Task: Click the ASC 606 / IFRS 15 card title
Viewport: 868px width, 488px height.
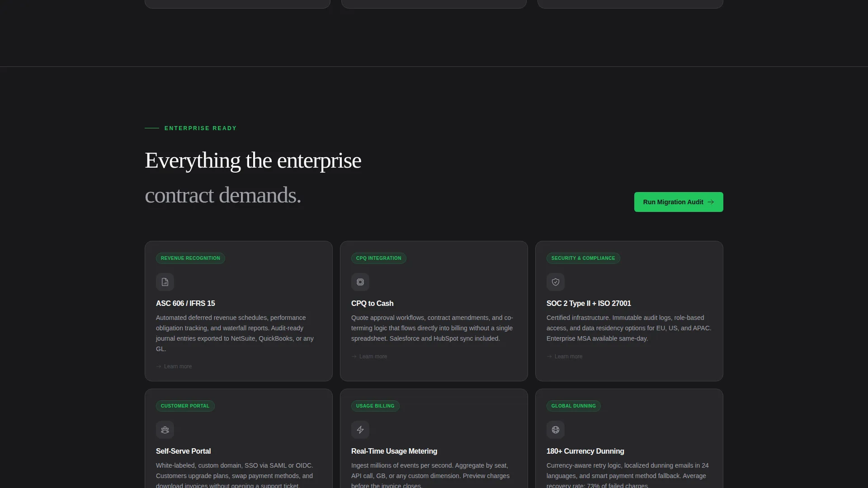Action: [185, 303]
